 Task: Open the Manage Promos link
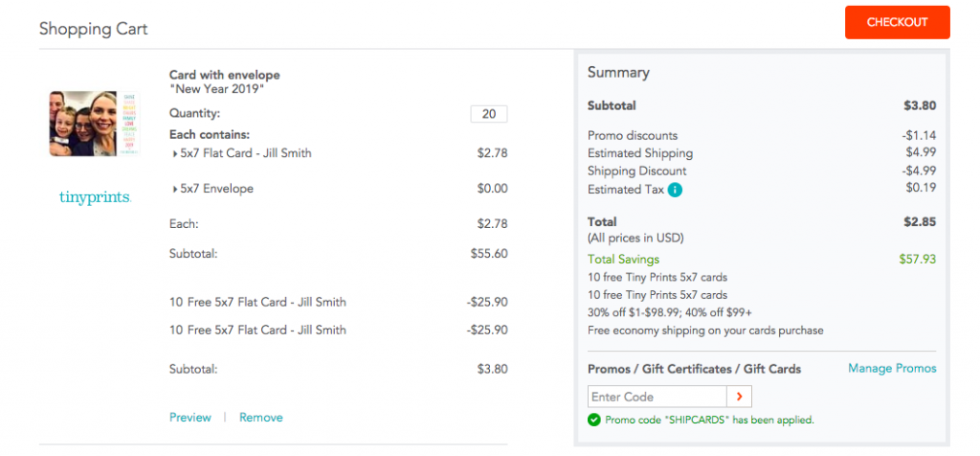click(892, 369)
